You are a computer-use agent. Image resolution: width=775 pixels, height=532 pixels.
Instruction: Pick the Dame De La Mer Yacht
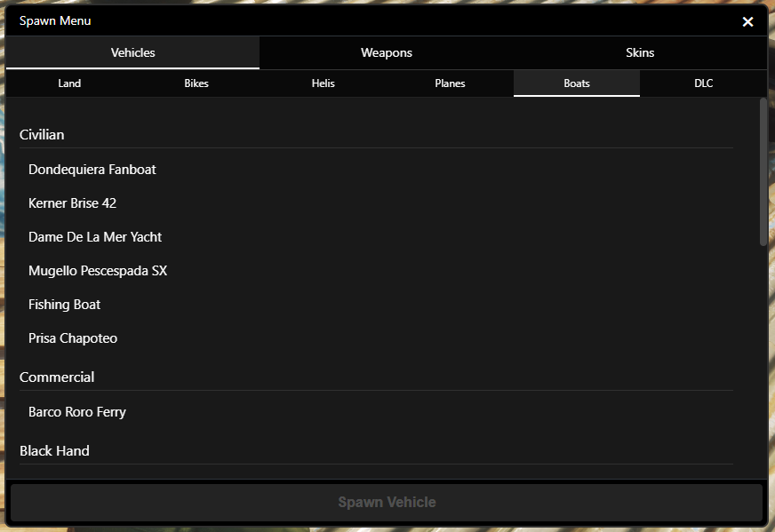[x=95, y=237]
